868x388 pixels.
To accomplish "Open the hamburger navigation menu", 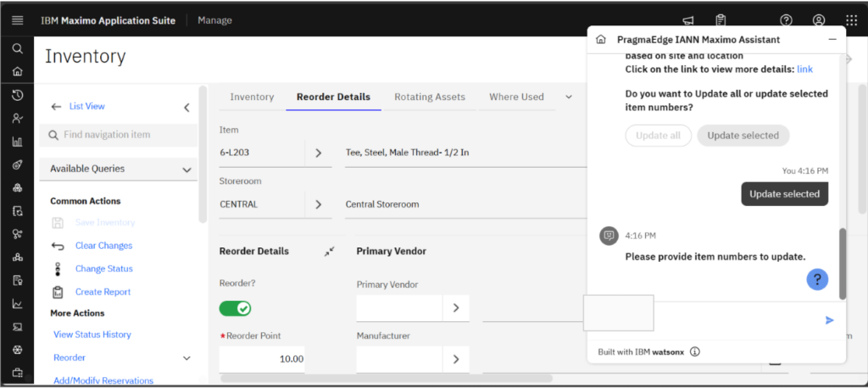I will [17, 20].
